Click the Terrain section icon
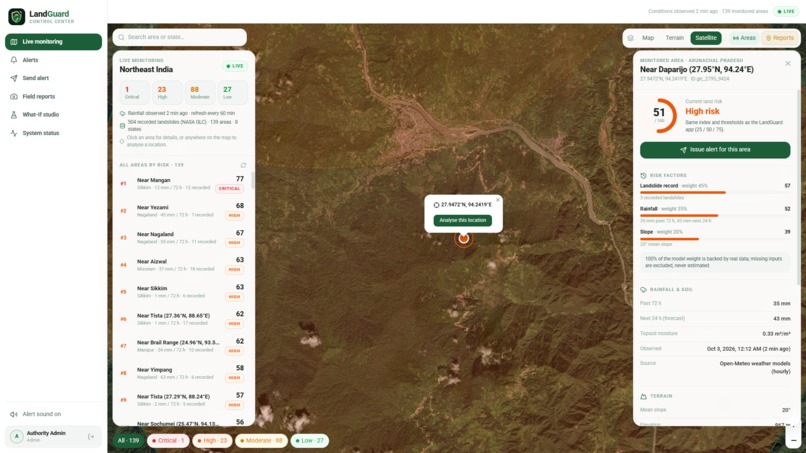 pyautogui.click(x=643, y=396)
